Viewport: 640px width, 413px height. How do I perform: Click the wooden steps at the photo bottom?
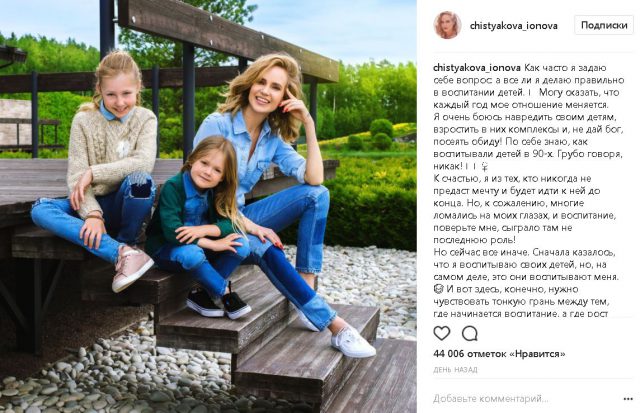pos(286,351)
